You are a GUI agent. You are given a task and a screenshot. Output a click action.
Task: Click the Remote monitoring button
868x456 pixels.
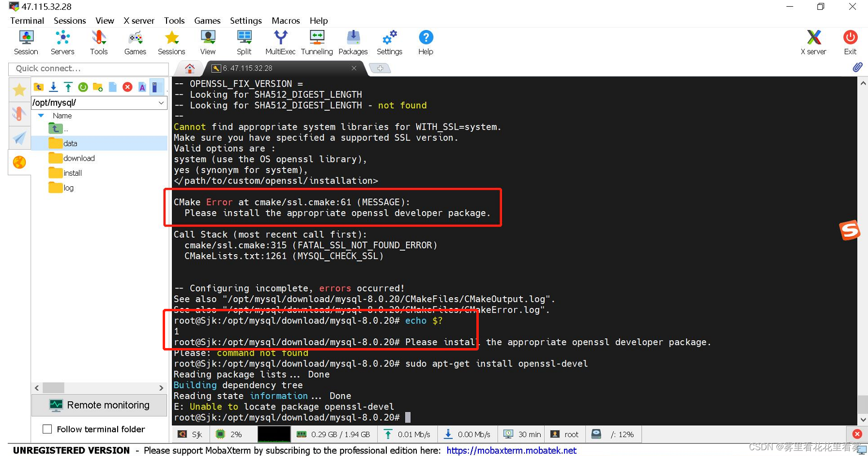(x=99, y=405)
